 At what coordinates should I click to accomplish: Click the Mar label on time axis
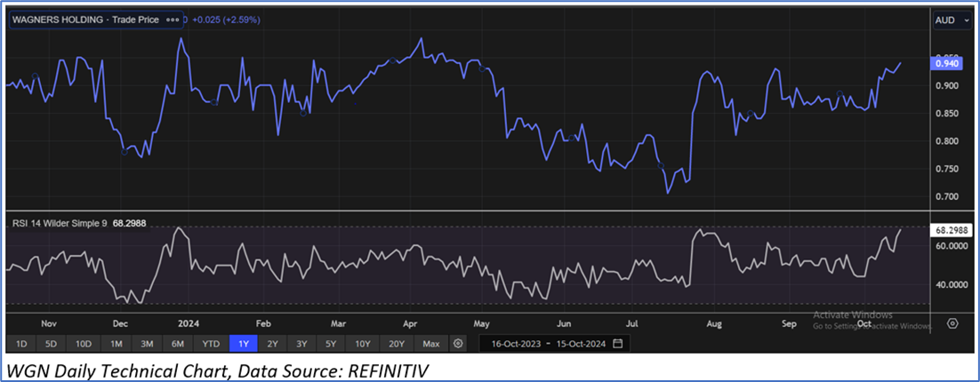338,324
